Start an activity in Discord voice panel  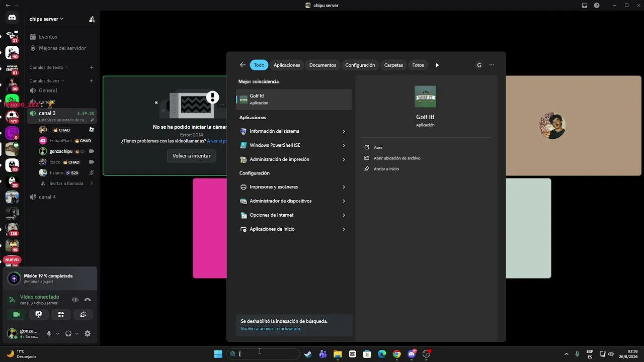61,314
